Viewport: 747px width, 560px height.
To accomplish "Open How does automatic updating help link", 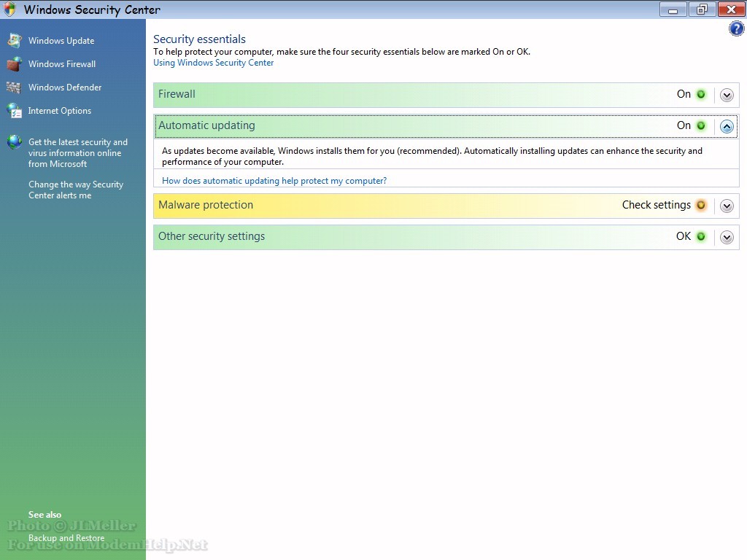I will tap(274, 181).
